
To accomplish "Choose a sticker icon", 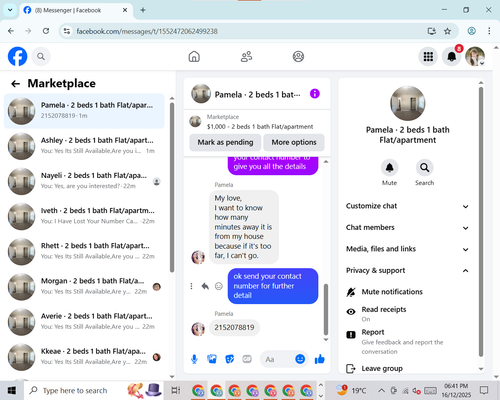I will point(230,359).
